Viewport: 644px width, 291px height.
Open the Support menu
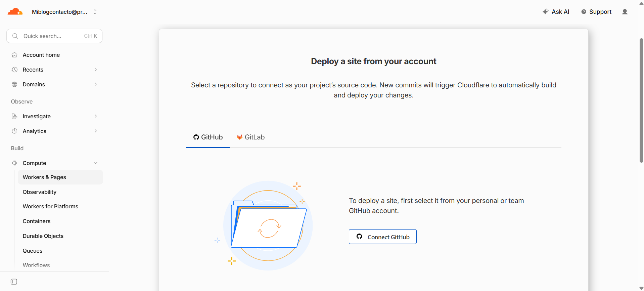point(597,12)
